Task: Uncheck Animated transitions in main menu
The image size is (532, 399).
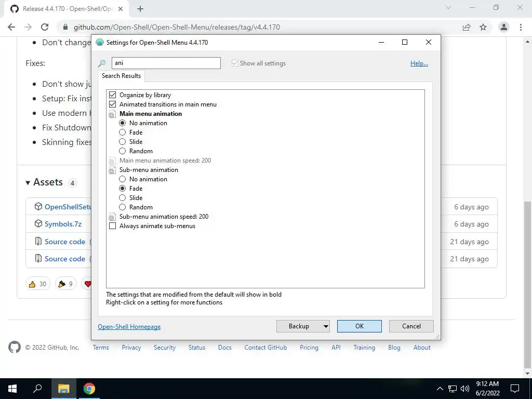Action: coord(113,104)
